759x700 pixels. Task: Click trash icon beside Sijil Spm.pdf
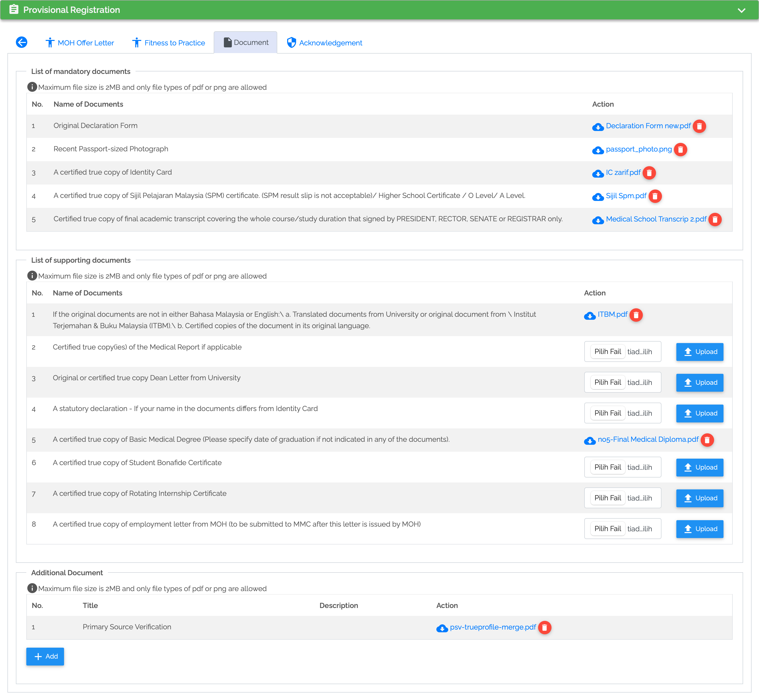point(655,196)
